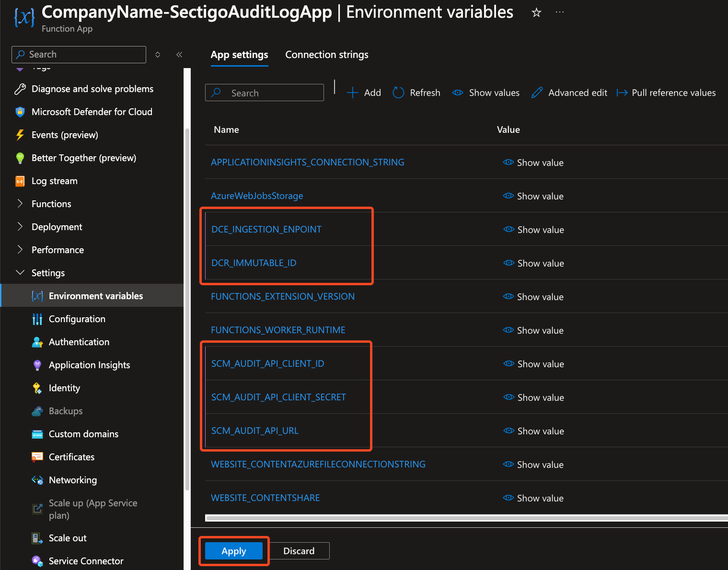Open the SCM_AUDIT_API_URL setting
Viewport: 728px width, 570px height.
(255, 430)
